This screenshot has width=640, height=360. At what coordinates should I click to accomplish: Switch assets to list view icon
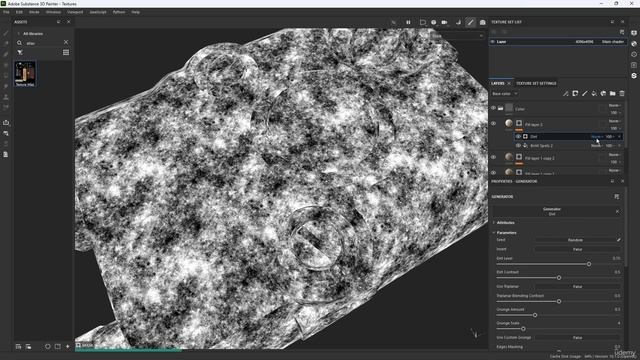[66, 52]
